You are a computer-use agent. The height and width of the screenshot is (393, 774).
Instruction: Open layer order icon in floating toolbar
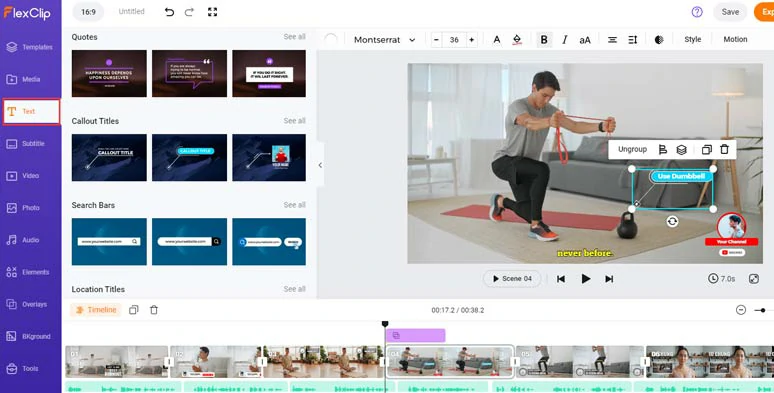pos(682,150)
